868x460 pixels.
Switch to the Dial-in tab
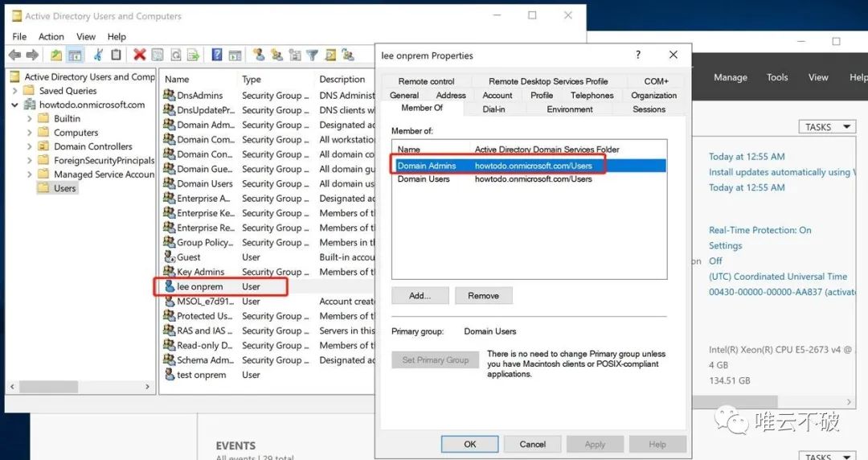pos(493,109)
